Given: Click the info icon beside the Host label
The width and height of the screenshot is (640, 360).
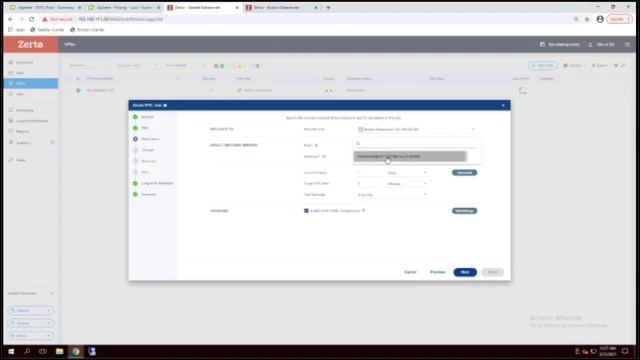Looking at the screenshot, I should [x=316, y=145].
